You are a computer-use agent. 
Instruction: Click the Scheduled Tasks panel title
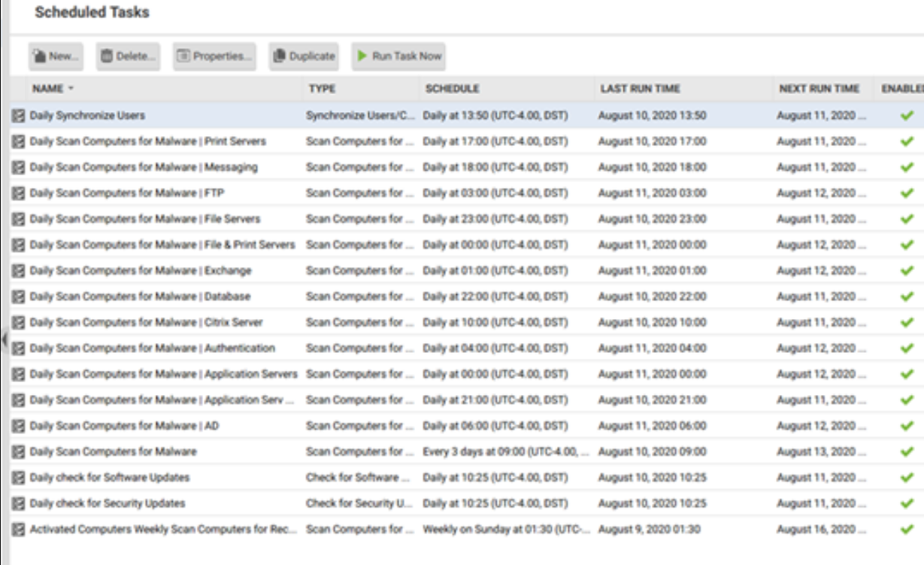point(92,13)
